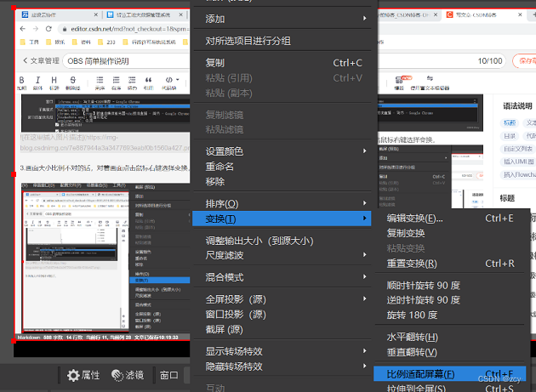Choose 移除 in context menu
The image size is (536, 392).
pos(282,181)
